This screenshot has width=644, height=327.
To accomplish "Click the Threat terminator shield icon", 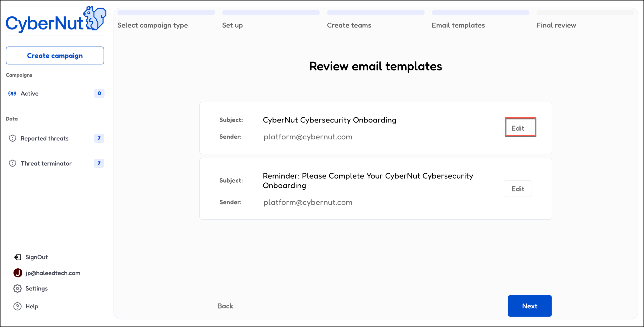I will (12, 163).
